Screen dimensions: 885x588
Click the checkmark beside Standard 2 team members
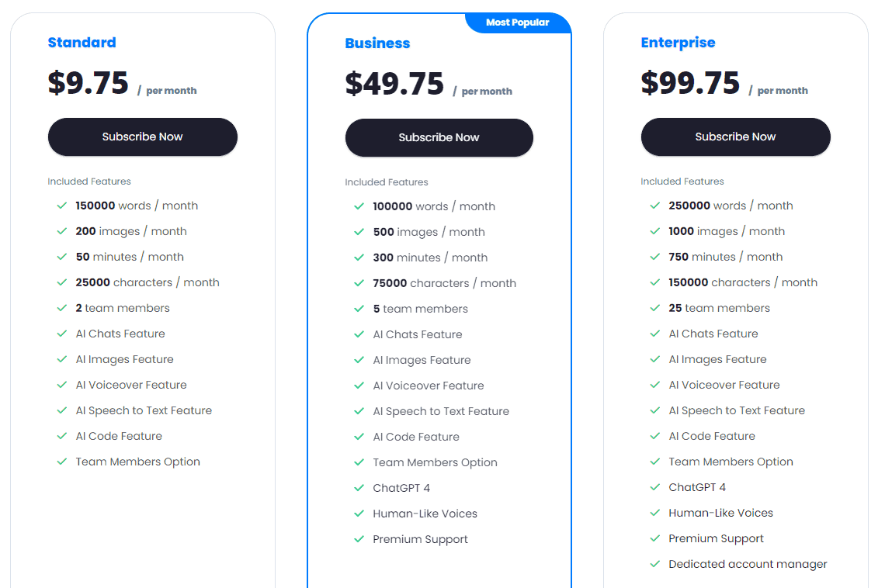point(61,307)
